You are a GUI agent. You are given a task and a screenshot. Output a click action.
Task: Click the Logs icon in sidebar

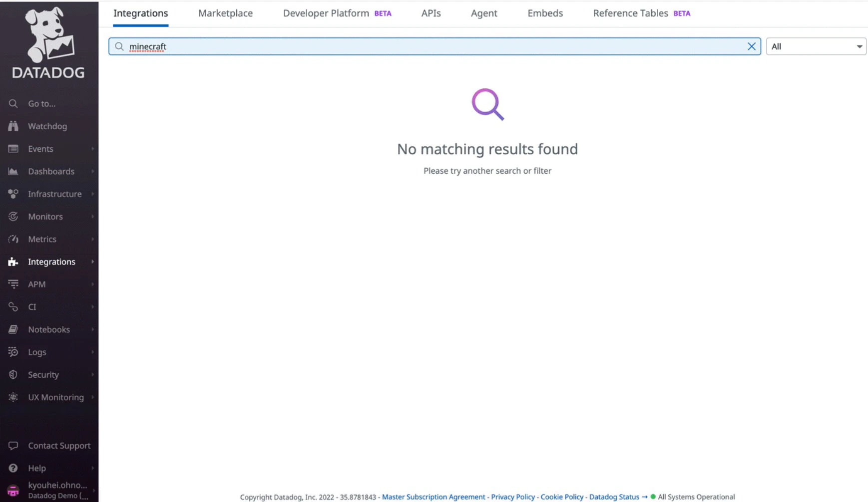click(x=13, y=352)
